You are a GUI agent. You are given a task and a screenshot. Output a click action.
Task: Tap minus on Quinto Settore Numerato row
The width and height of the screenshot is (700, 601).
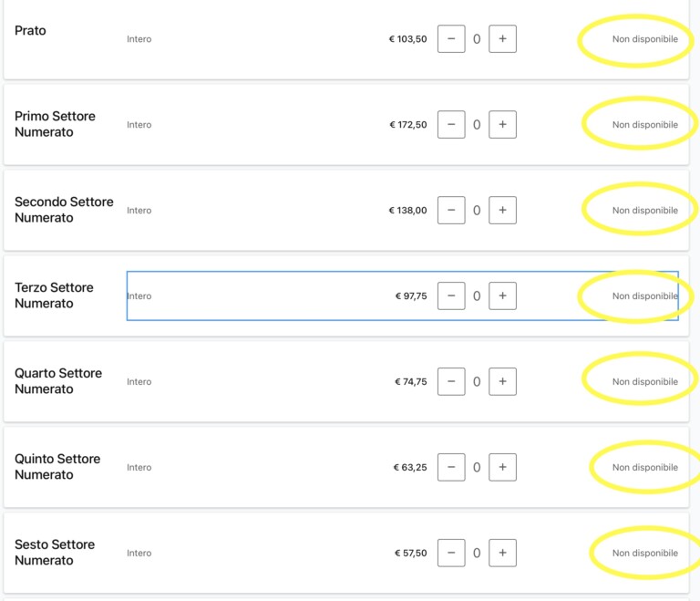pyautogui.click(x=451, y=468)
